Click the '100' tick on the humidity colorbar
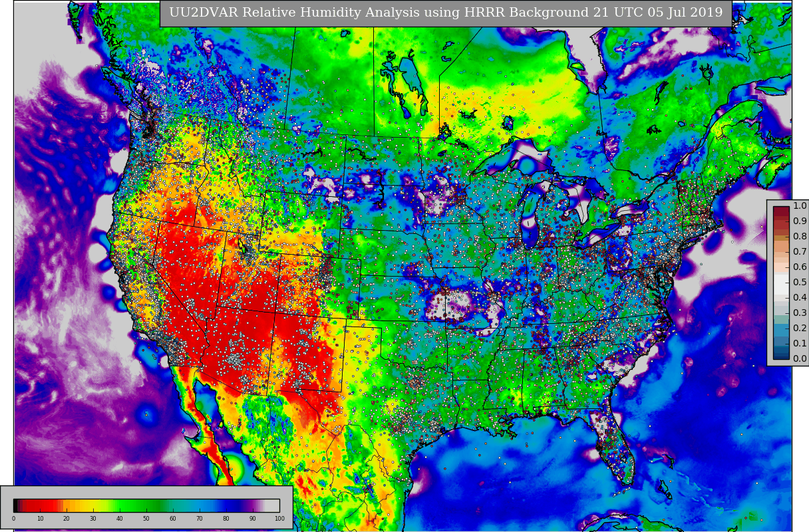The height and width of the screenshot is (532, 809). 279,519
